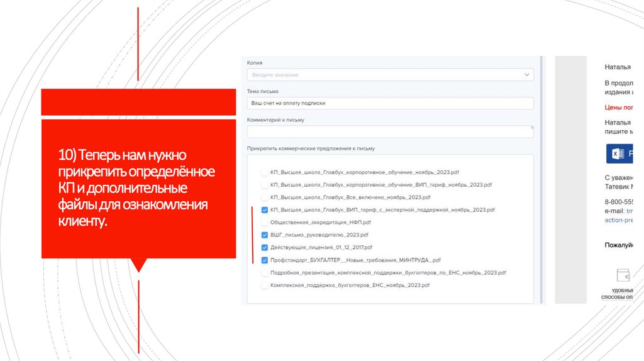
Task: Click file name ВШГ_письмо_руководителю_2023.pdf
Action: (x=319, y=235)
